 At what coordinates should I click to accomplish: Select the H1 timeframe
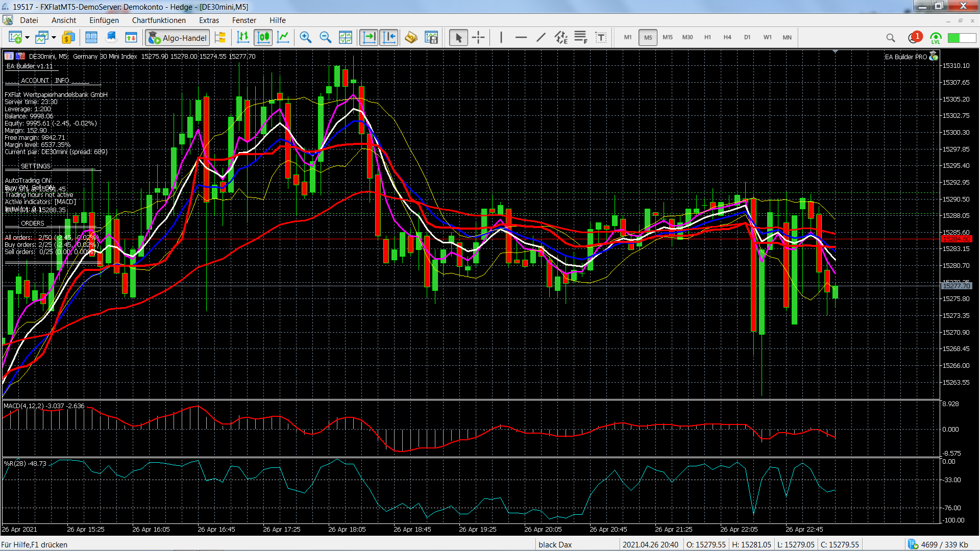(707, 37)
